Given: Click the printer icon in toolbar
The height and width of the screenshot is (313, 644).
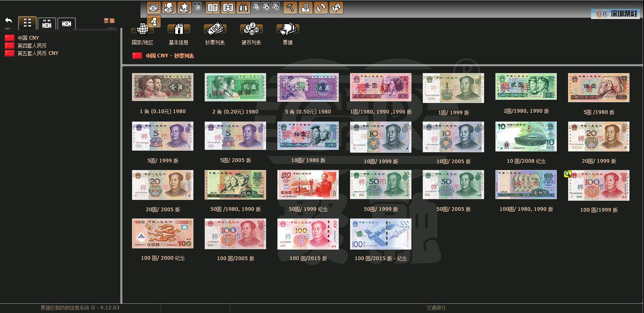Looking at the screenshot, I should point(306,8).
